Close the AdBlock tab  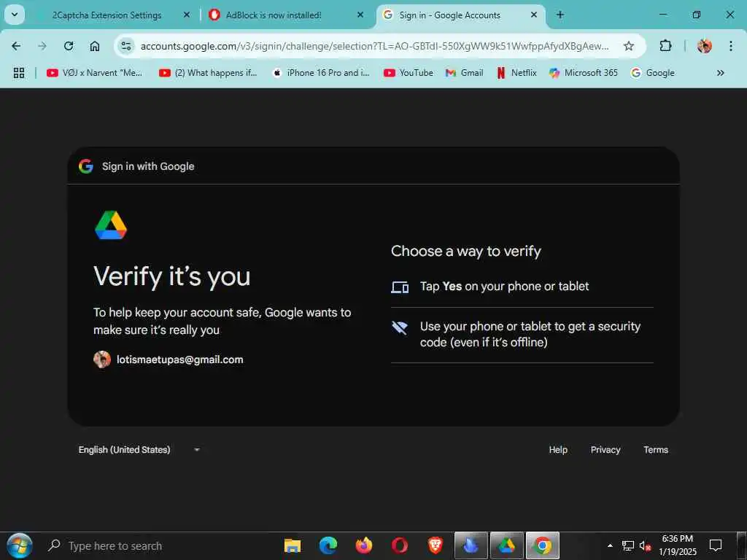tap(360, 15)
